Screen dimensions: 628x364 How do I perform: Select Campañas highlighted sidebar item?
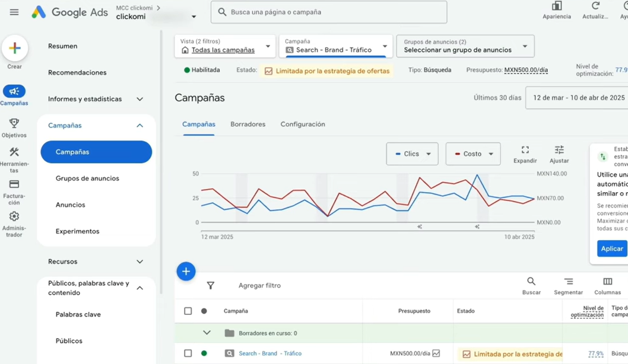tap(96, 152)
